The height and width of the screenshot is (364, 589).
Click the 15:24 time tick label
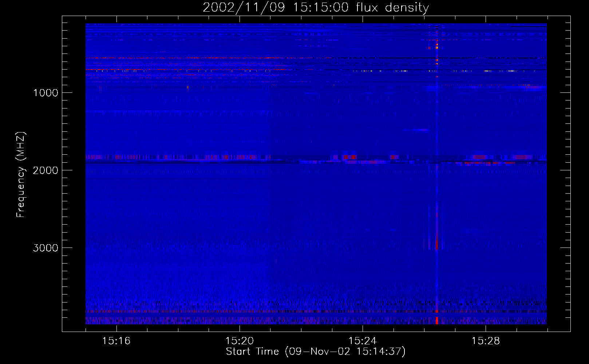[x=362, y=341]
